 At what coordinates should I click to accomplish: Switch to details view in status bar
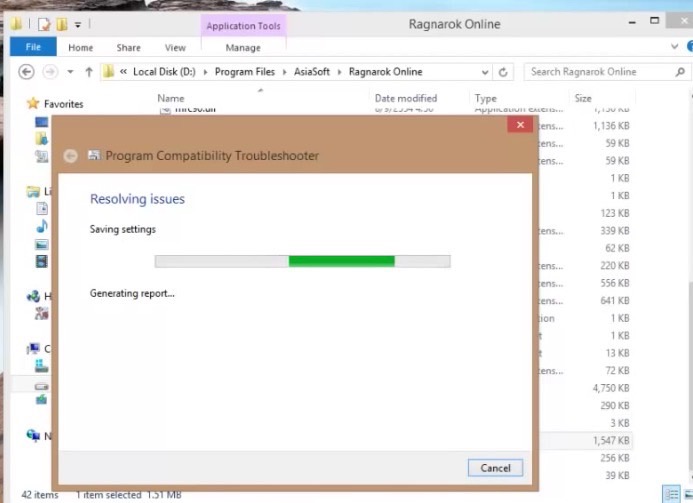(x=672, y=494)
